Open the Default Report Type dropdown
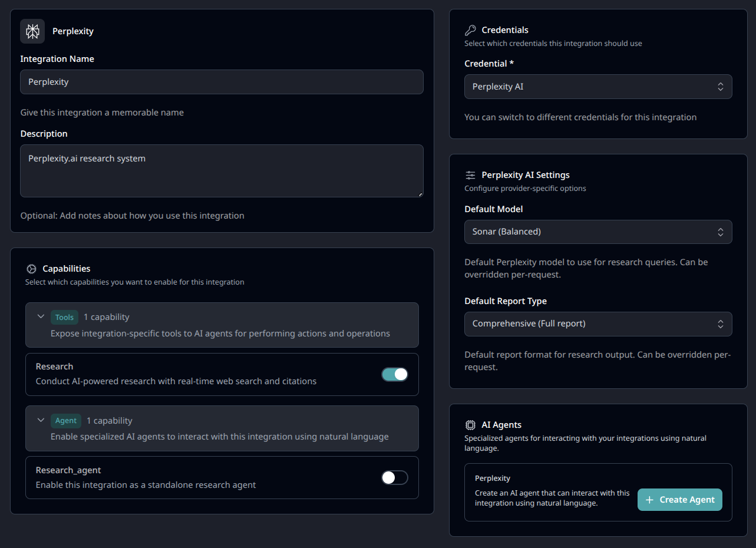Screen dimensions: 756x548 [598, 323]
